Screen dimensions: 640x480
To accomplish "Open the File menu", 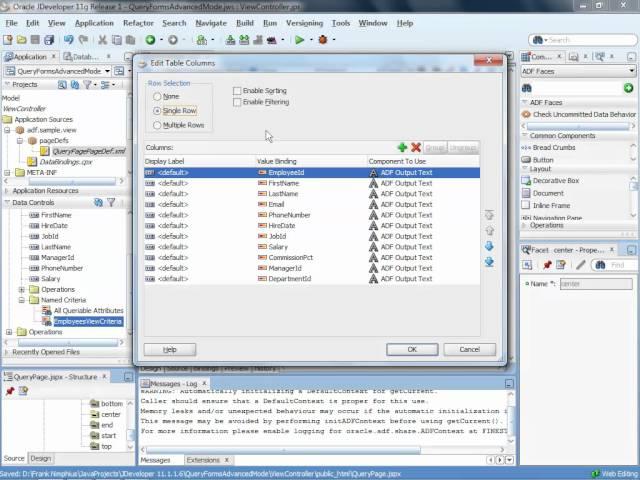I will tap(11, 23).
